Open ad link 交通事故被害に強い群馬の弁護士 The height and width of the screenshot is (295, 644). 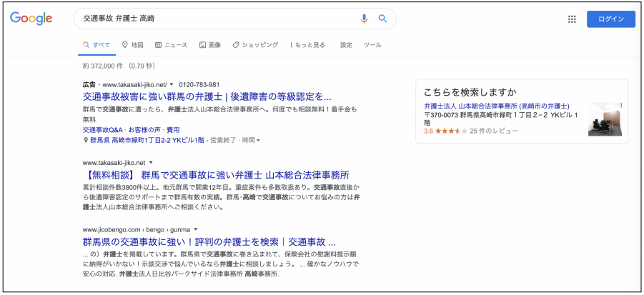point(207,97)
